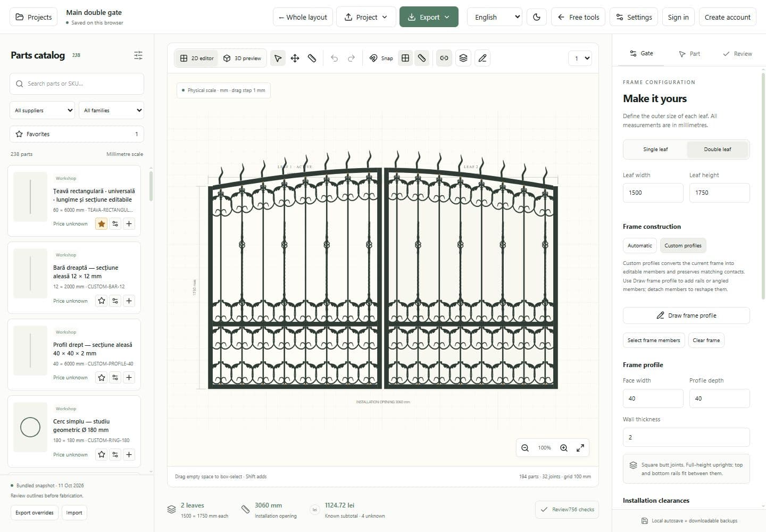Click the Create account button
The image size is (766, 532).
pos(727,17)
